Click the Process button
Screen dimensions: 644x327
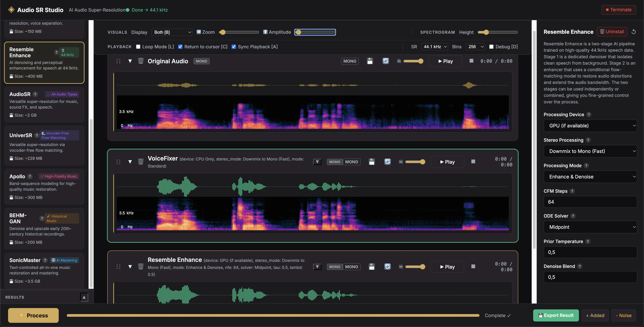click(33, 315)
